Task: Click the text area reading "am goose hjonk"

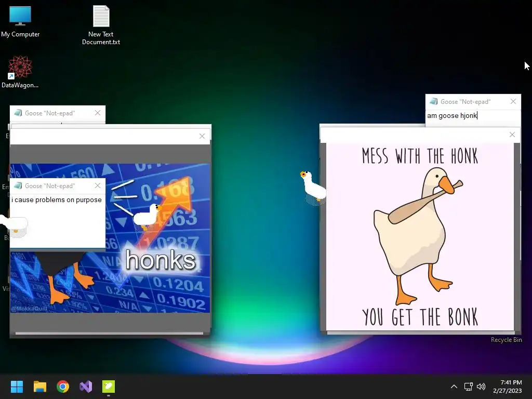Action: tap(473, 118)
